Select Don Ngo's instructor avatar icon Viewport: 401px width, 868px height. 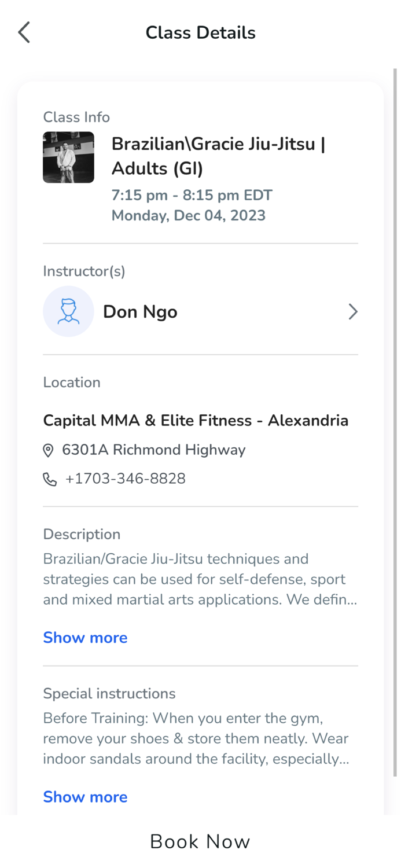tap(68, 311)
